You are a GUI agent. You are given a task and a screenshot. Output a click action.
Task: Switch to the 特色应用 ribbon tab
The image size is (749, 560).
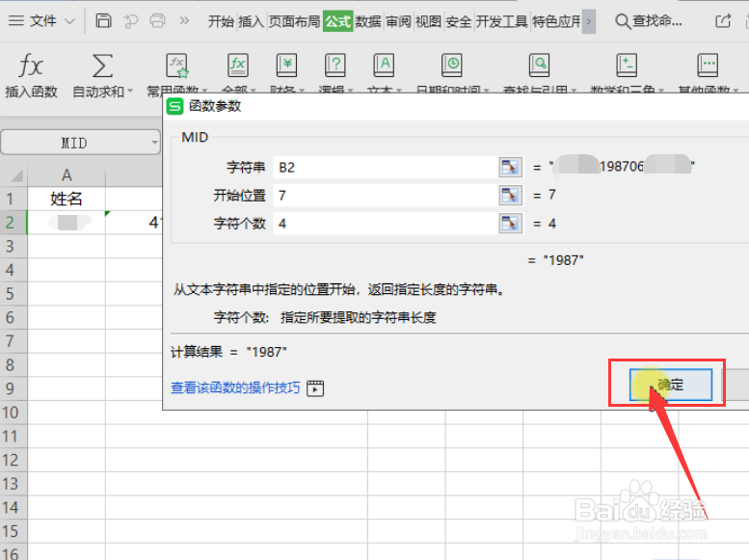(556, 21)
